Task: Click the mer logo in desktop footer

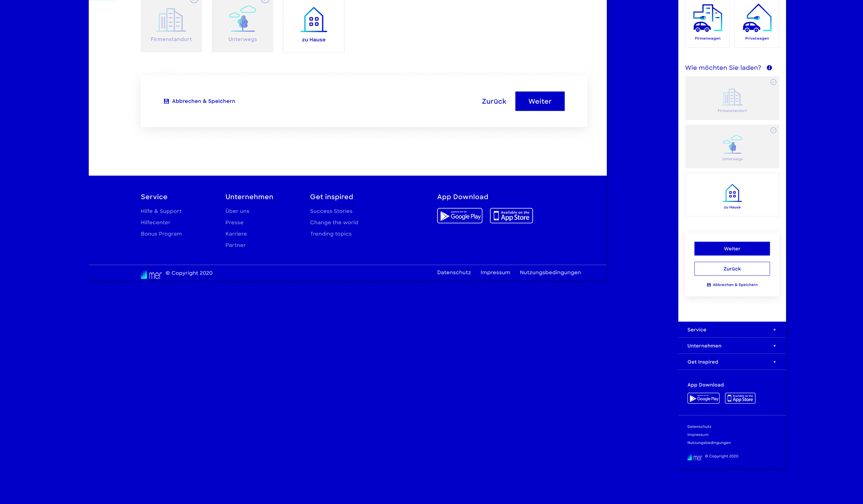Action: pos(151,275)
